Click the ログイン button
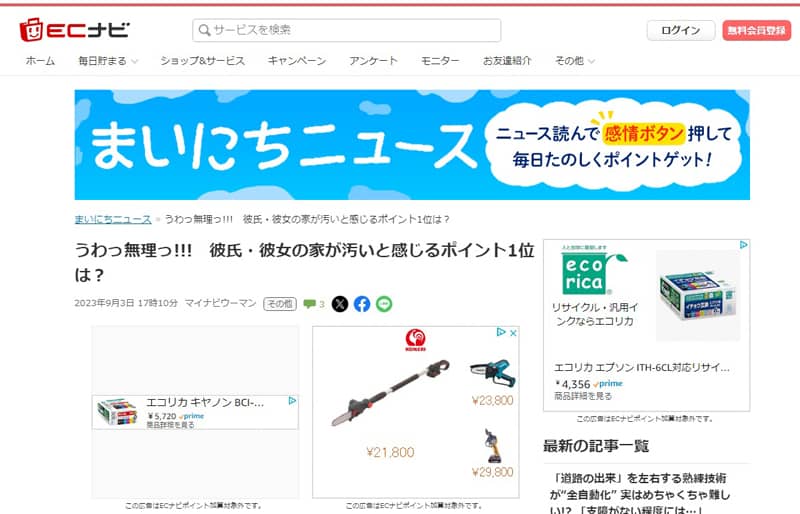Screen dimensions: 800x514 pyautogui.click(x=681, y=31)
